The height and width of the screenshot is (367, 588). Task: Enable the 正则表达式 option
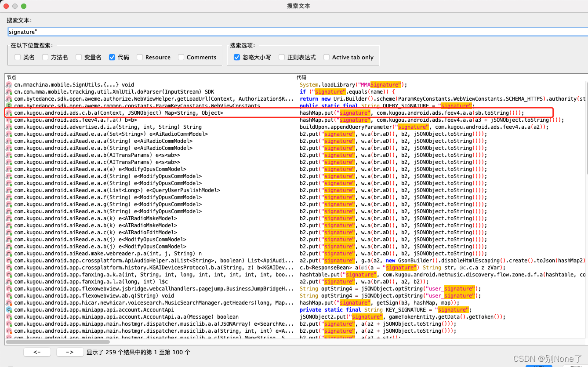point(282,57)
